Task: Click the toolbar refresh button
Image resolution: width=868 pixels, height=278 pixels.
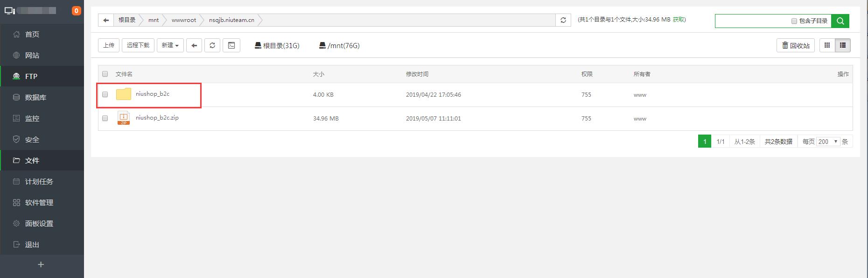Action: pyautogui.click(x=212, y=45)
